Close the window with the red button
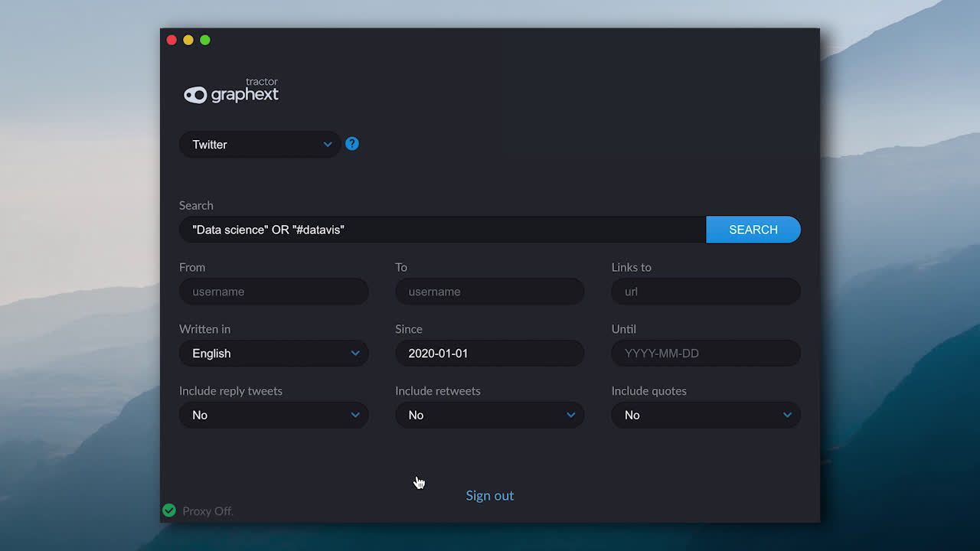Viewport: 980px width, 551px height. point(171,40)
